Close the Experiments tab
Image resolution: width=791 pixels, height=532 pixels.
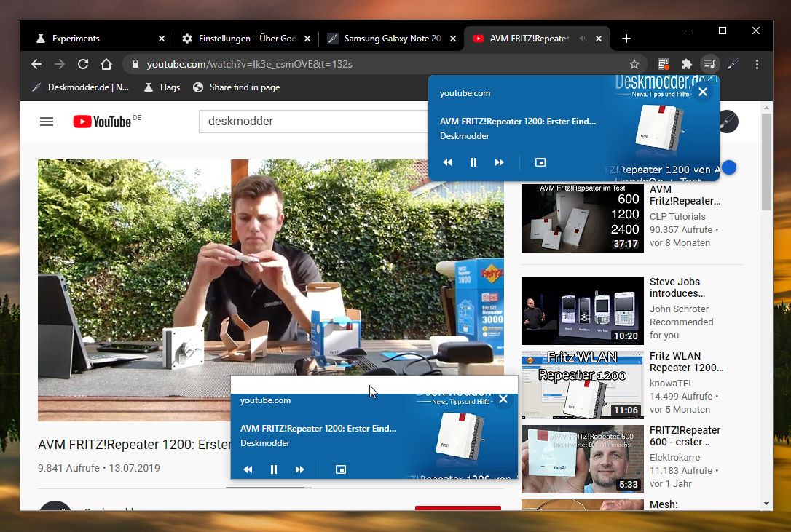pos(162,39)
